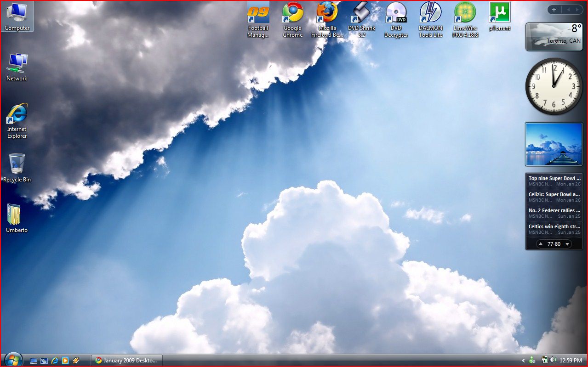Click the DVD Shrink 3.2 shortcut
588x367 pixels.
tap(362, 20)
